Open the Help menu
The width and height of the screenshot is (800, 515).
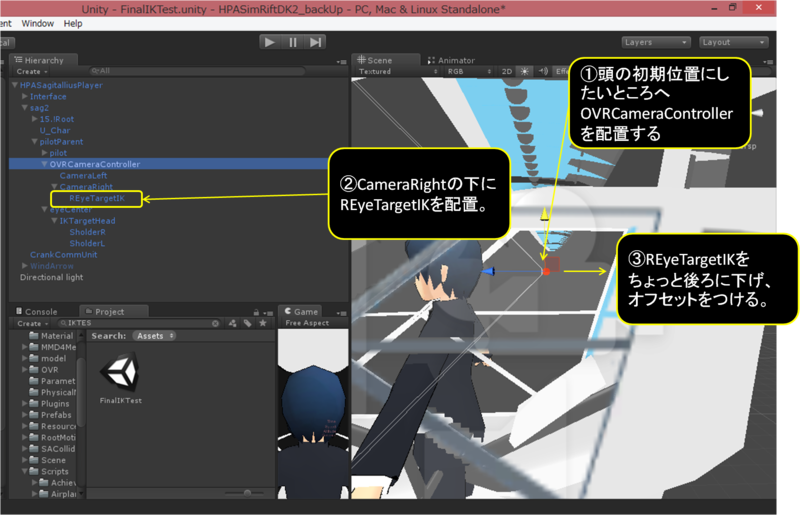point(73,23)
